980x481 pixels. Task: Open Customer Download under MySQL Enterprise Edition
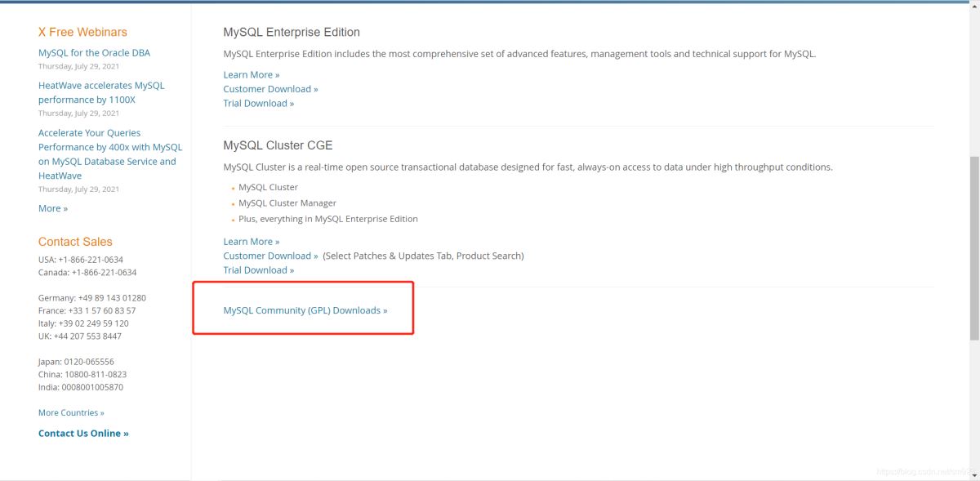point(270,89)
